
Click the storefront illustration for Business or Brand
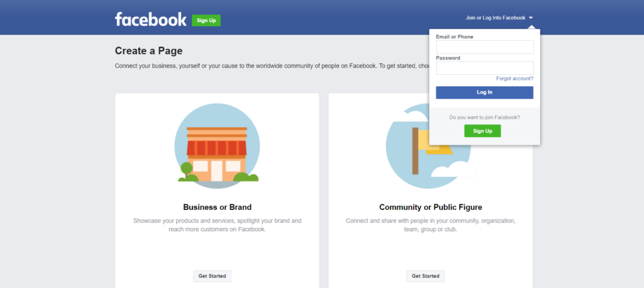(218, 147)
